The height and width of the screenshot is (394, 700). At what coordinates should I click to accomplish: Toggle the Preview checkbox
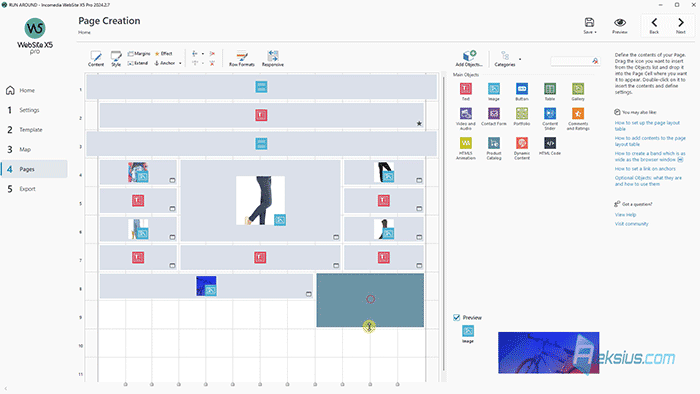[456, 318]
